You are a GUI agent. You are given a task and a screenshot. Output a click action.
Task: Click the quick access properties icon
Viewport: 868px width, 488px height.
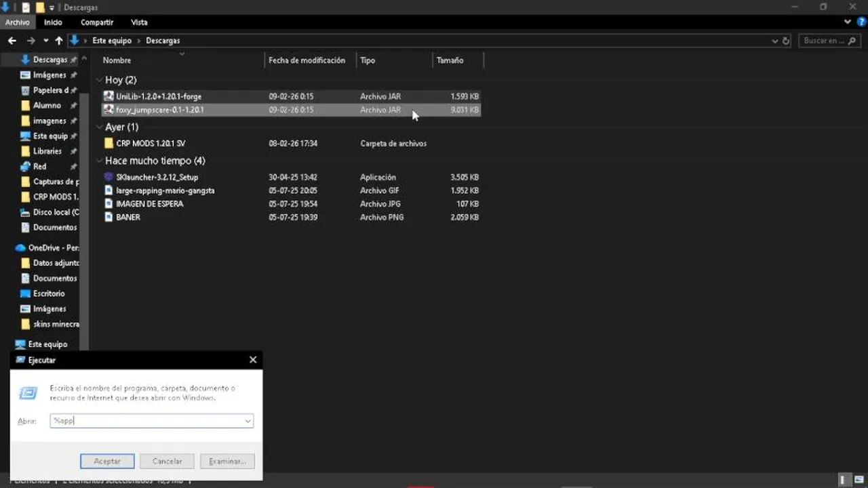(26, 7)
